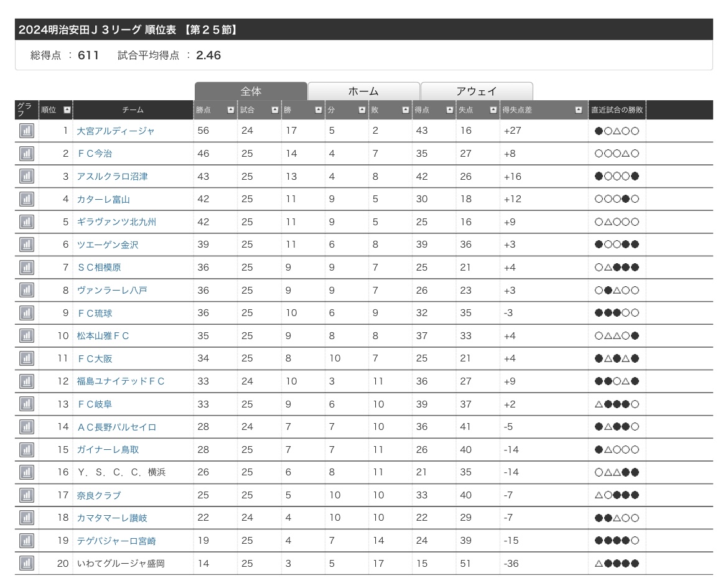Screen dimensions: 728x583
Task: Click the Ｙ．Ｓ．Ｃ．Ｃ．横浜 team name
Action: (121, 472)
